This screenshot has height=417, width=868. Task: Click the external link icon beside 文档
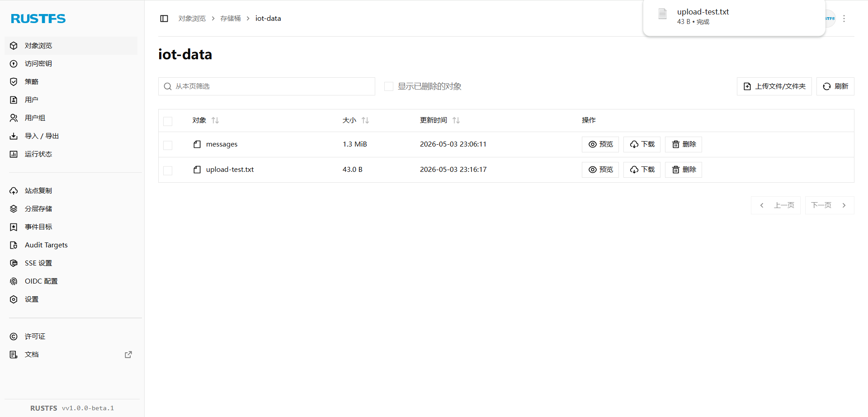coord(128,355)
